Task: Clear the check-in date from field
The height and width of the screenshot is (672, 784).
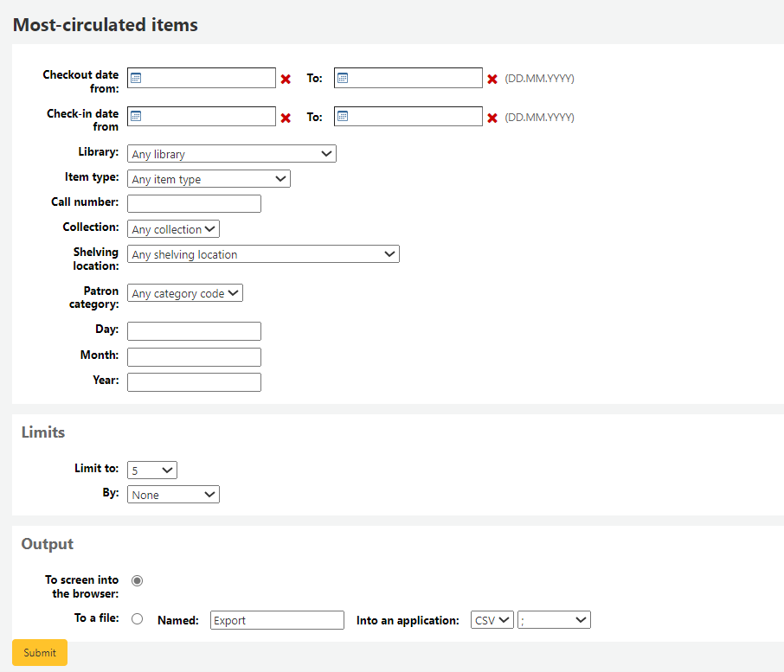Action: click(286, 117)
